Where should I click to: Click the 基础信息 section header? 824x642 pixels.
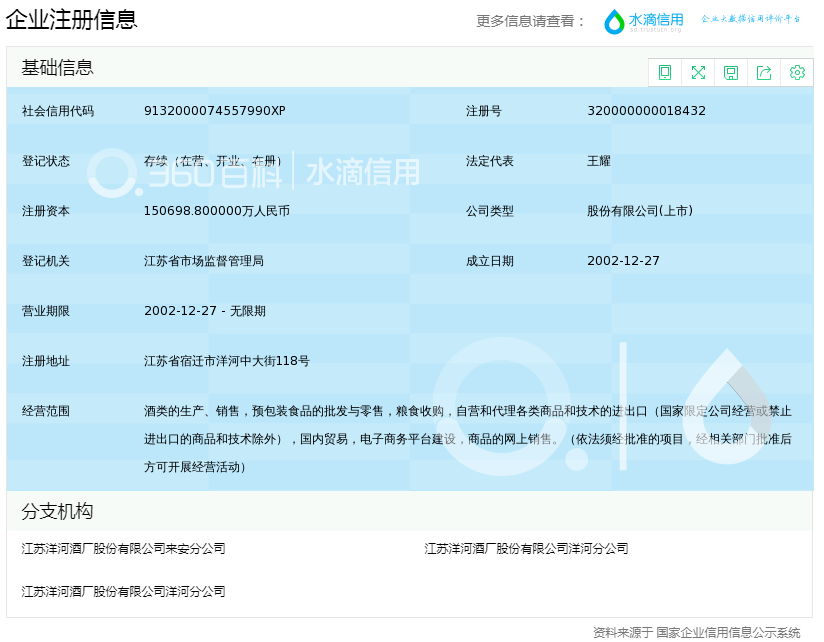click(57, 68)
